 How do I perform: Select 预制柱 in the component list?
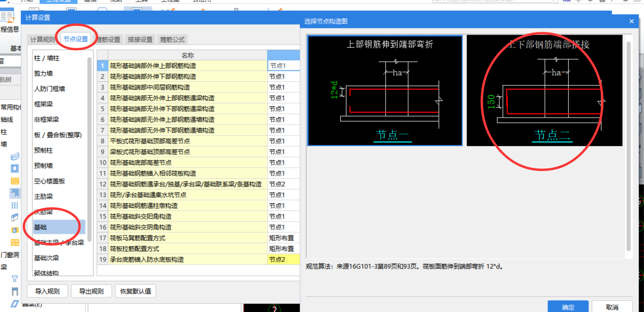[x=43, y=150]
